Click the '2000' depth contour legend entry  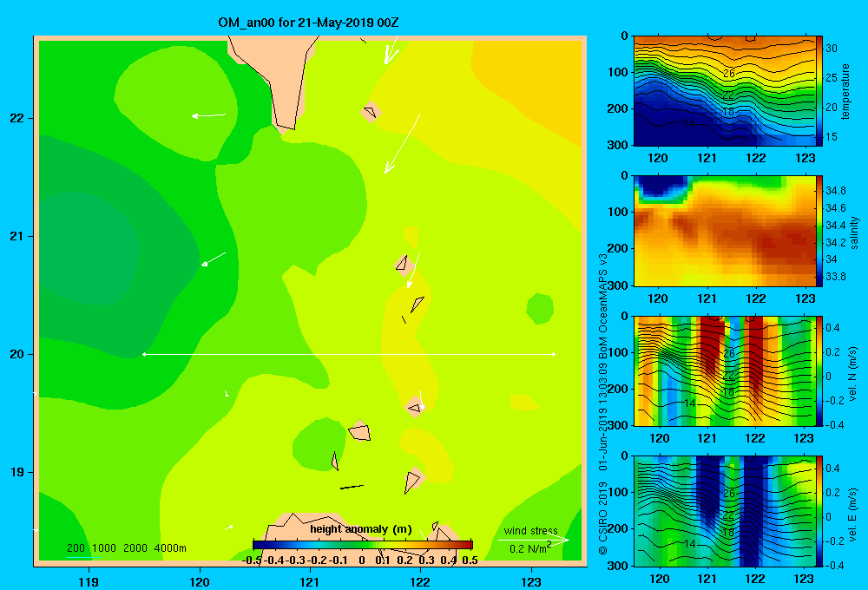135,548
